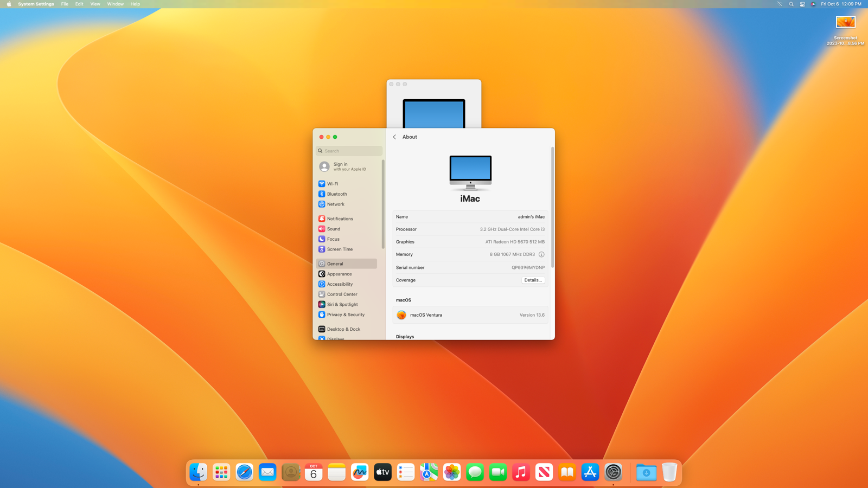Viewport: 868px width, 488px height.
Task: Open Calendar from the Dock
Action: 314,472
